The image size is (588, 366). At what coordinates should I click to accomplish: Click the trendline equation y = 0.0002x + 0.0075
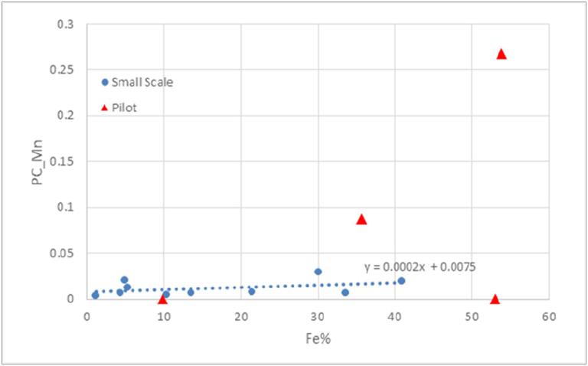click(420, 267)
